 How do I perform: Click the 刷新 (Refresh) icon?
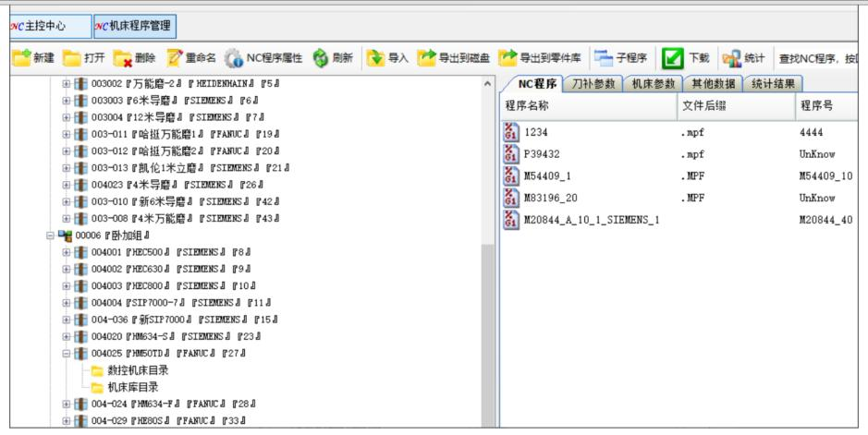[321, 58]
